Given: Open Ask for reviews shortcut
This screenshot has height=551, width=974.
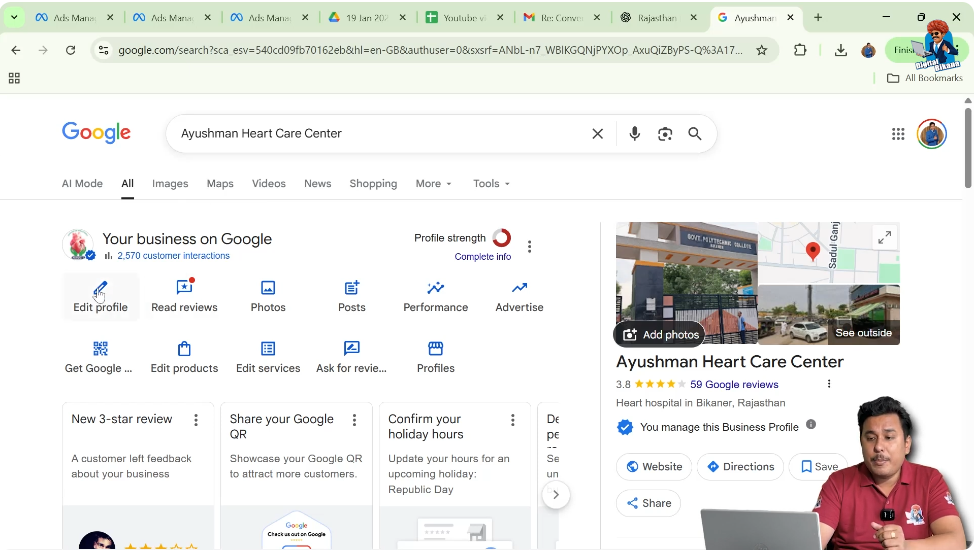Looking at the screenshot, I should pos(352,357).
